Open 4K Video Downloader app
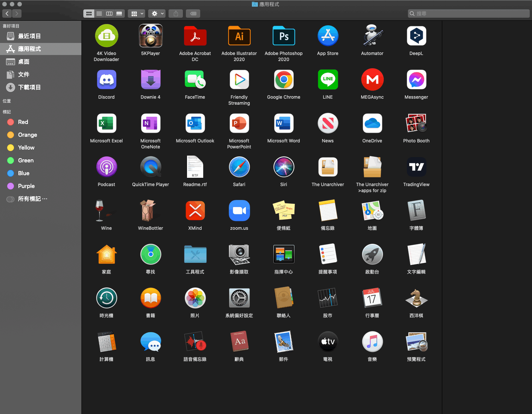The image size is (532, 414). [x=106, y=36]
